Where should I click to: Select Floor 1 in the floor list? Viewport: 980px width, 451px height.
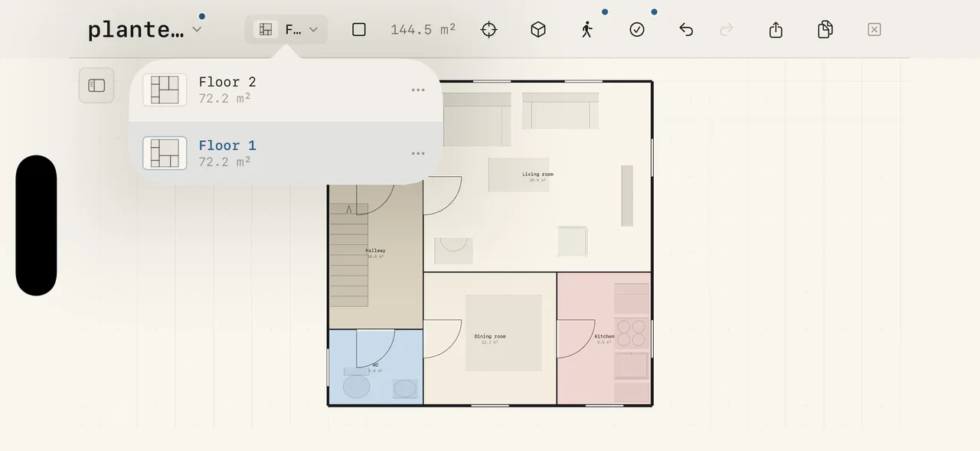click(x=286, y=152)
